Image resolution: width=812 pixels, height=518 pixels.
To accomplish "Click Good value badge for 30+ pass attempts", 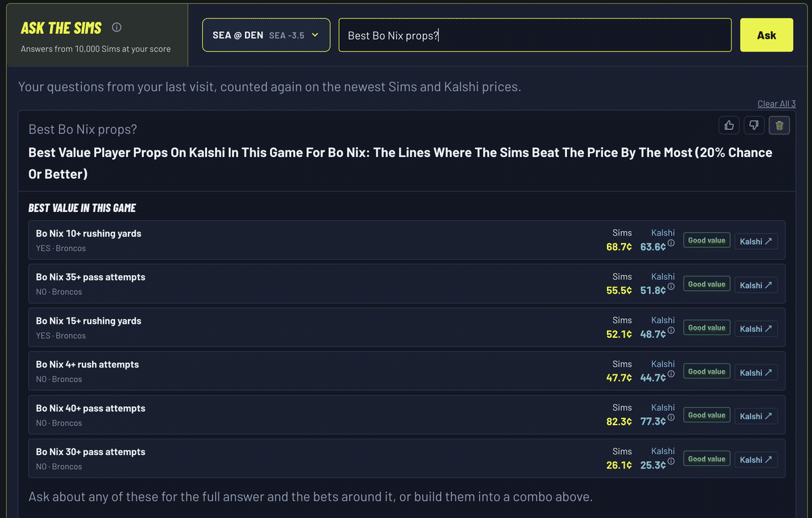I will [706, 459].
